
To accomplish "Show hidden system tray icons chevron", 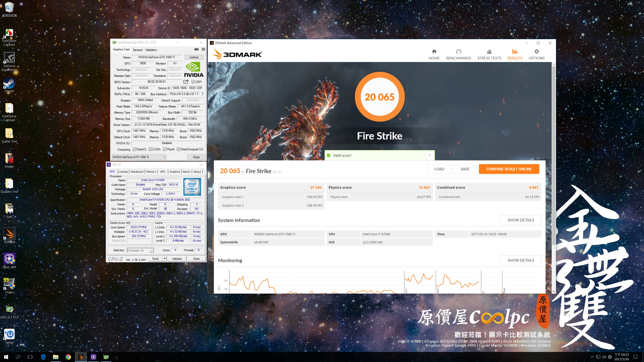I will click(x=592, y=357).
